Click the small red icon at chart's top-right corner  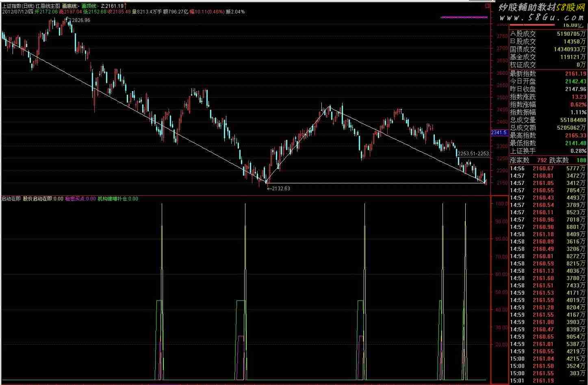pyautogui.click(x=487, y=6)
